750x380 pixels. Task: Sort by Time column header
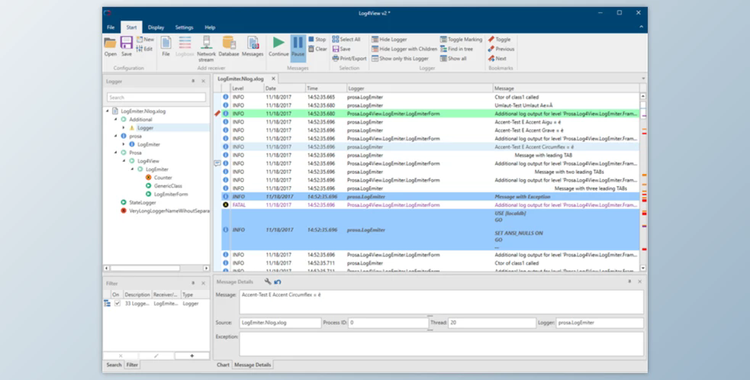325,88
